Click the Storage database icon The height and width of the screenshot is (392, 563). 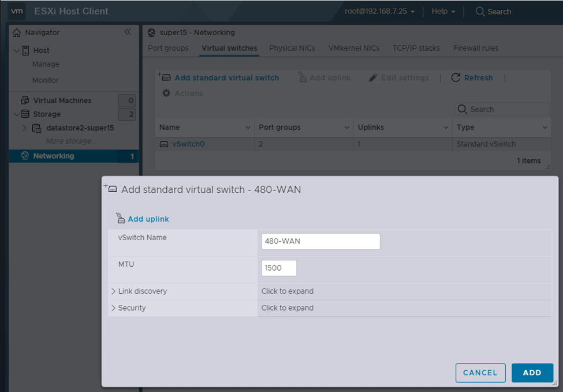click(25, 114)
